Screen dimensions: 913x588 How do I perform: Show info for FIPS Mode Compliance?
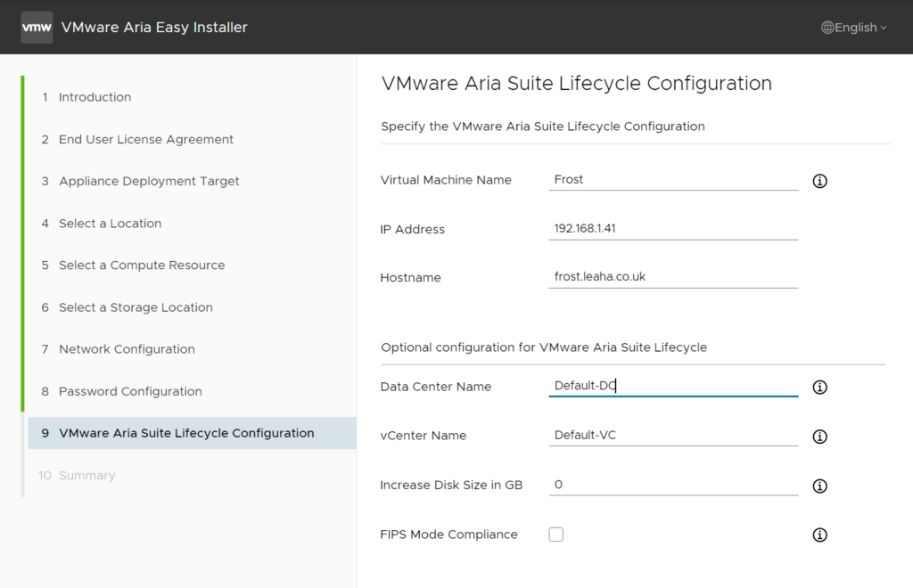(x=819, y=535)
